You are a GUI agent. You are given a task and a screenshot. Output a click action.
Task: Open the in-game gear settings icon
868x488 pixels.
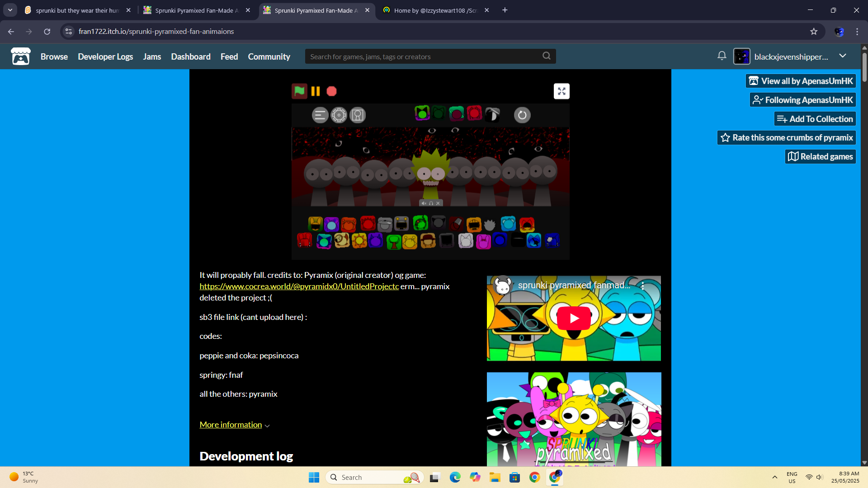point(339,115)
